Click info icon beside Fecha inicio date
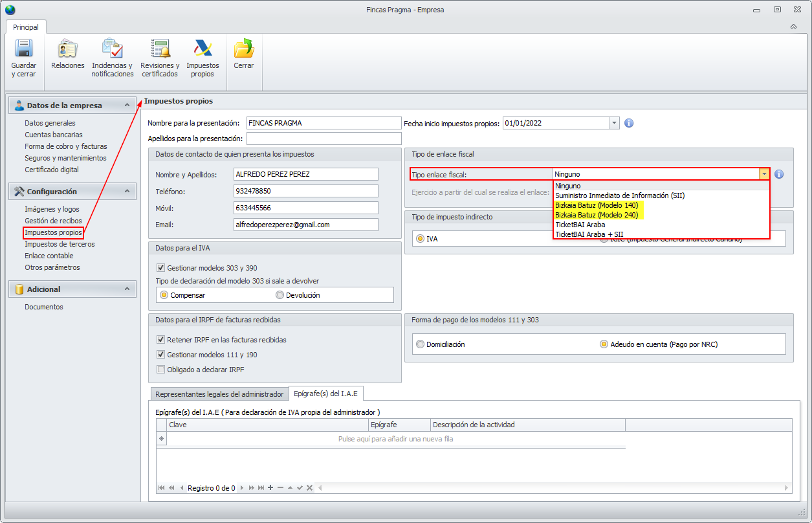812x523 pixels. click(628, 123)
